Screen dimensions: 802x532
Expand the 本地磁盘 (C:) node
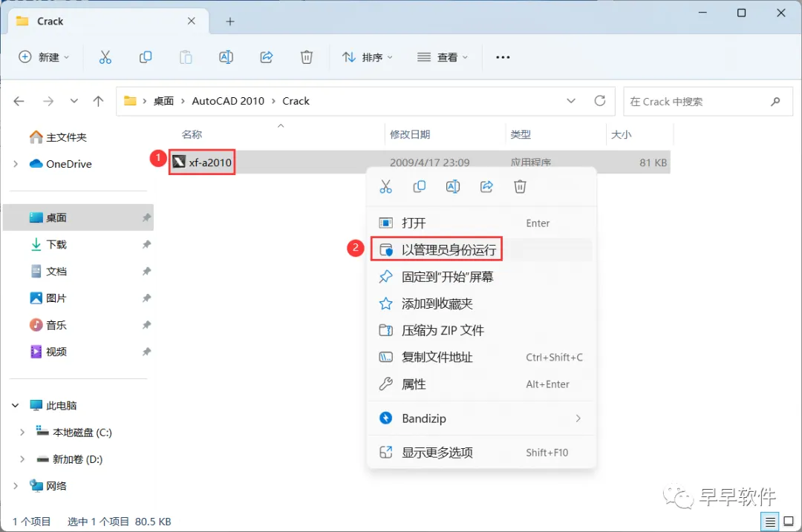(x=22, y=433)
